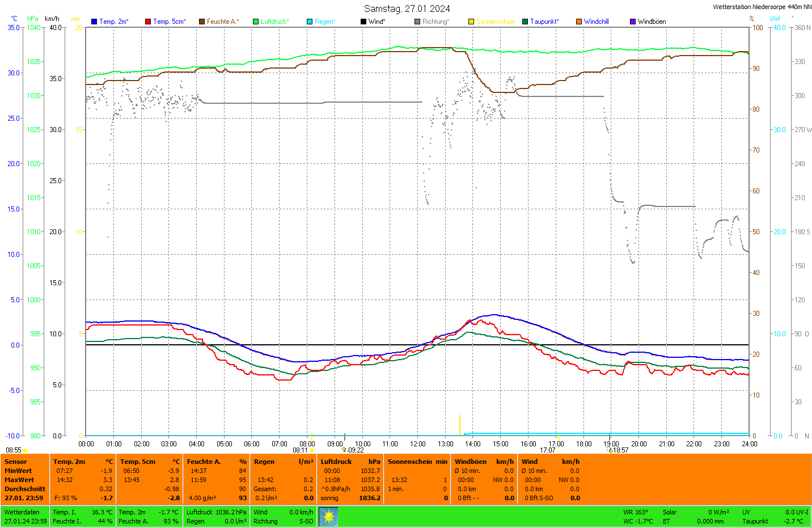Screen dimensions: 812x528
Task: Click the Sensor column header in table
Action: (16, 462)
